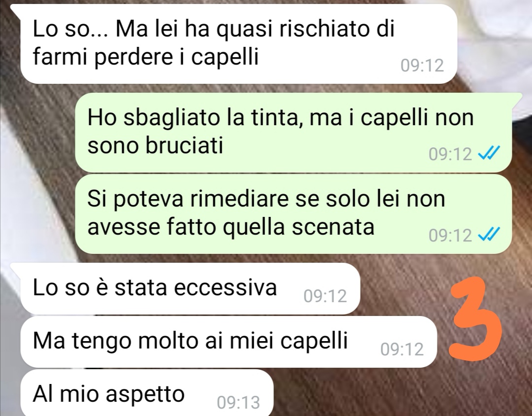Select the 'Lo so è stata eccessiva' message
This screenshot has height=416, width=532.
189,289
